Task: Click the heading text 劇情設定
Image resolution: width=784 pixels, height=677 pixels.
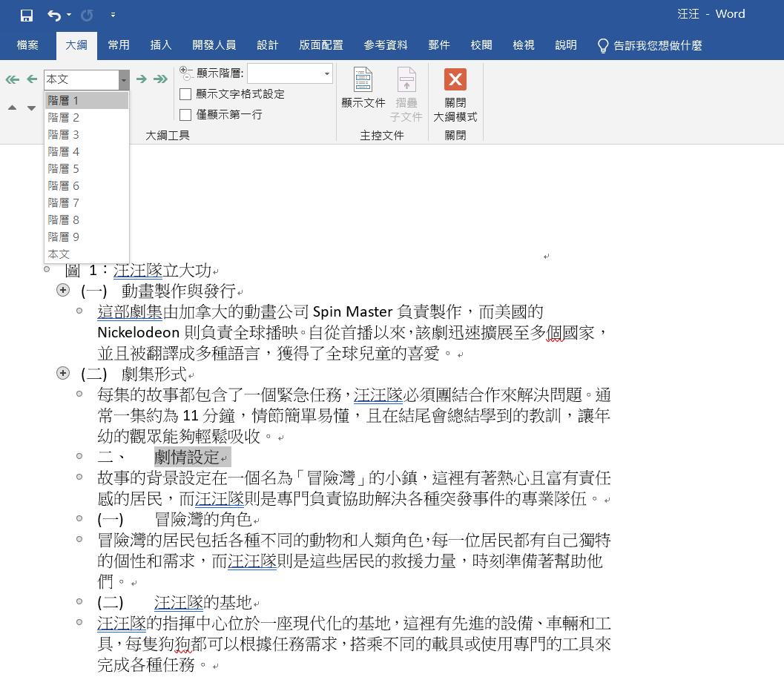Action: [187, 457]
